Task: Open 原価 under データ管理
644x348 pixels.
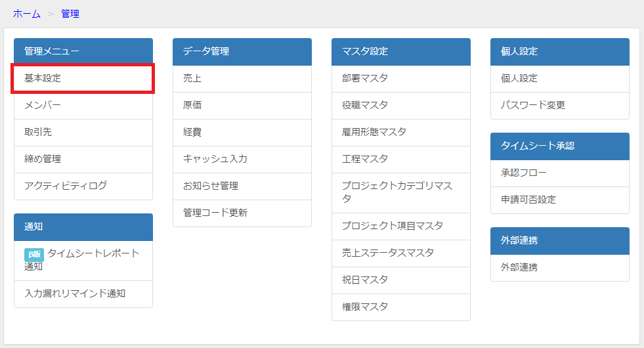Action: click(x=242, y=106)
